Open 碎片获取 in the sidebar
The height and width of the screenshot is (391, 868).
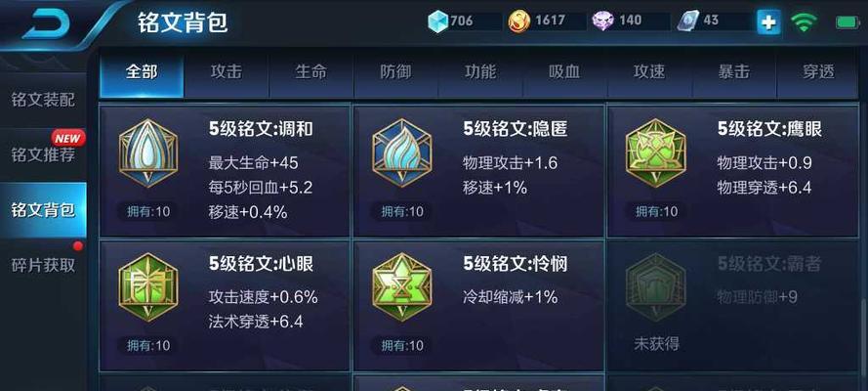[43, 265]
